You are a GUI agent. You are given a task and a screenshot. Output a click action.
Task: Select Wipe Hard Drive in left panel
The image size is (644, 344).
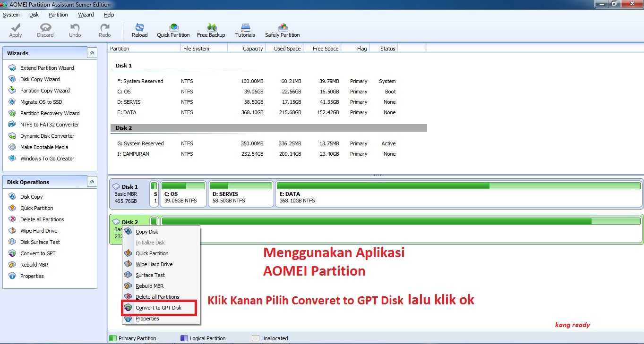(33, 231)
